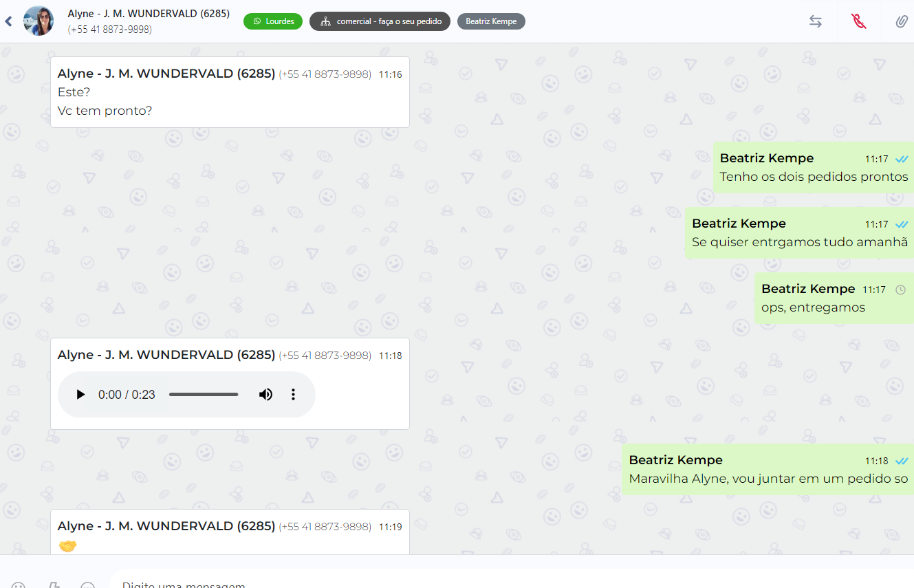Click the clock pending icon on 'ops, entregamos'
This screenshot has height=588, width=914.
900,290
